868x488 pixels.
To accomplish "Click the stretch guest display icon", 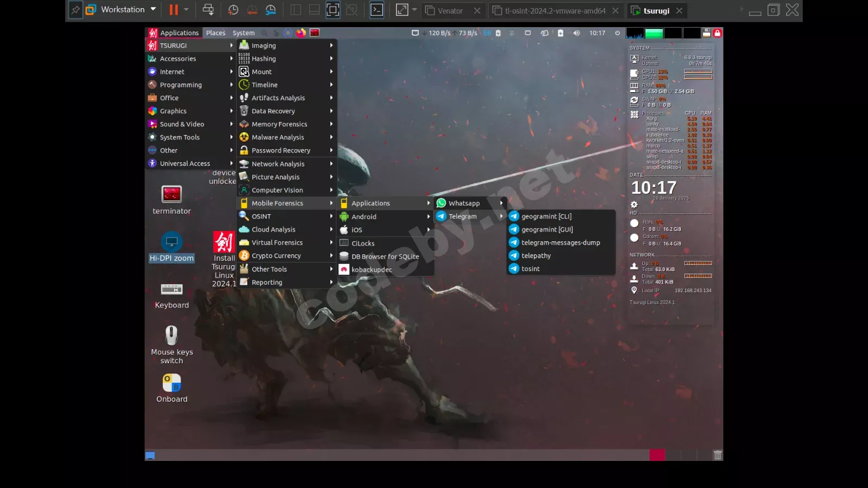I will pos(402,10).
